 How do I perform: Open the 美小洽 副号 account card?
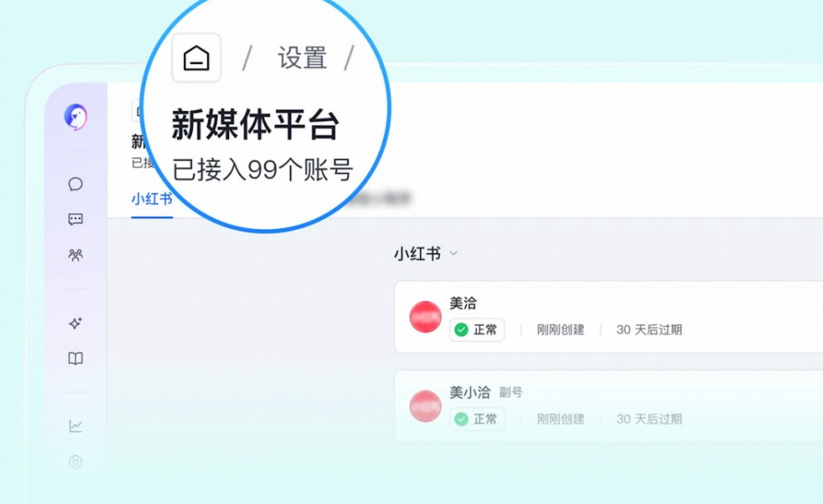pyautogui.click(x=608, y=406)
